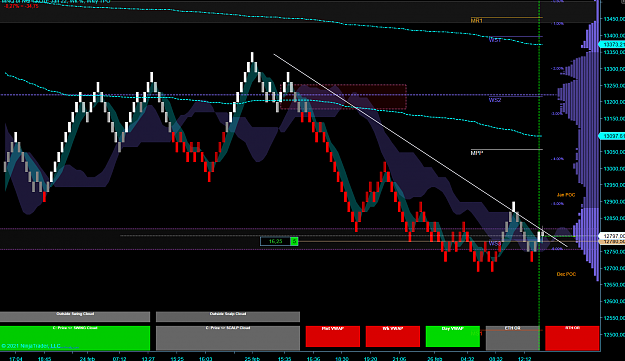Click the green Day VWAP indicator box
The image size is (625, 361).
452,336
